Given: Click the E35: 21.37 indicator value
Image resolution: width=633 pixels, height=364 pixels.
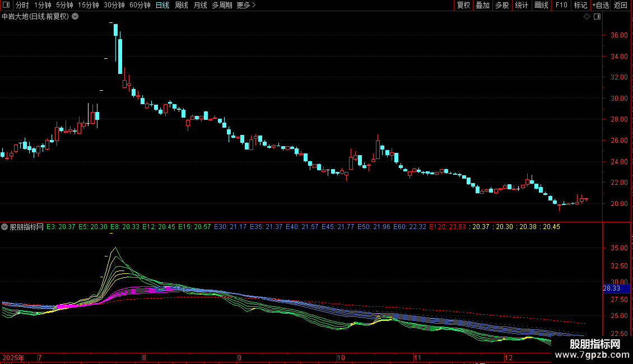Looking at the screenshot, I should click(x=266, y=227).
